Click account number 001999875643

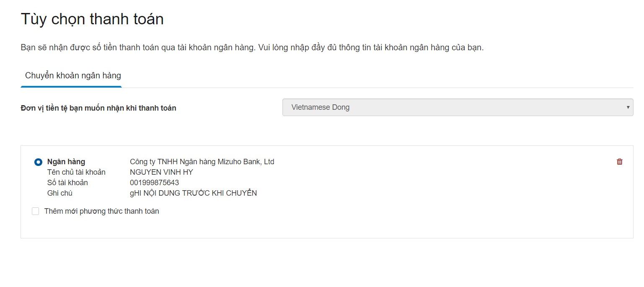point(154,183)
